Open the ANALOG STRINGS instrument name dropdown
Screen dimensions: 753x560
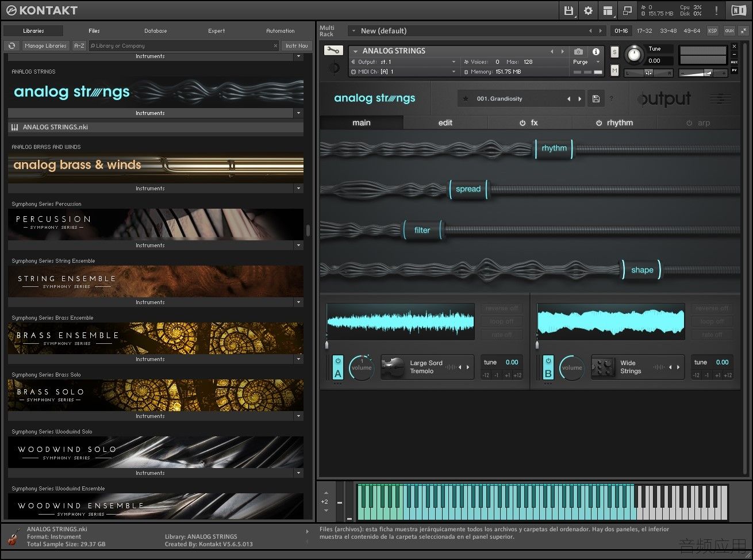click(356, 51)
